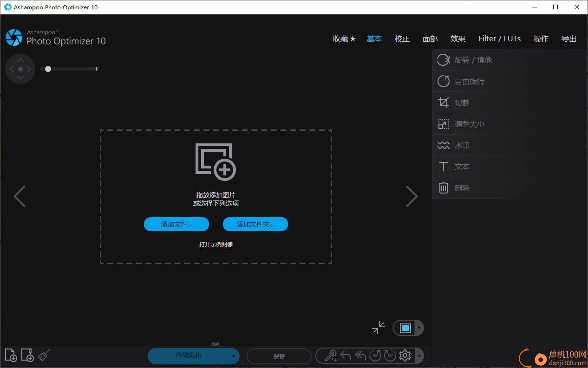Open the Rotate / Mirror (旋转 / 镜像) tool
Viewport: 588px width, 368px height.
pos(510,60)
